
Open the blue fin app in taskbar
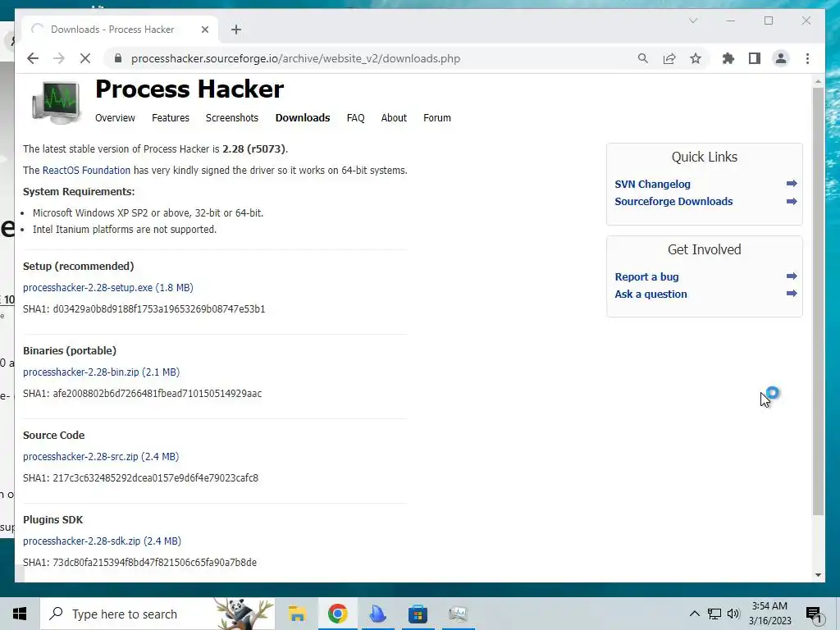(x=377, y=614)
